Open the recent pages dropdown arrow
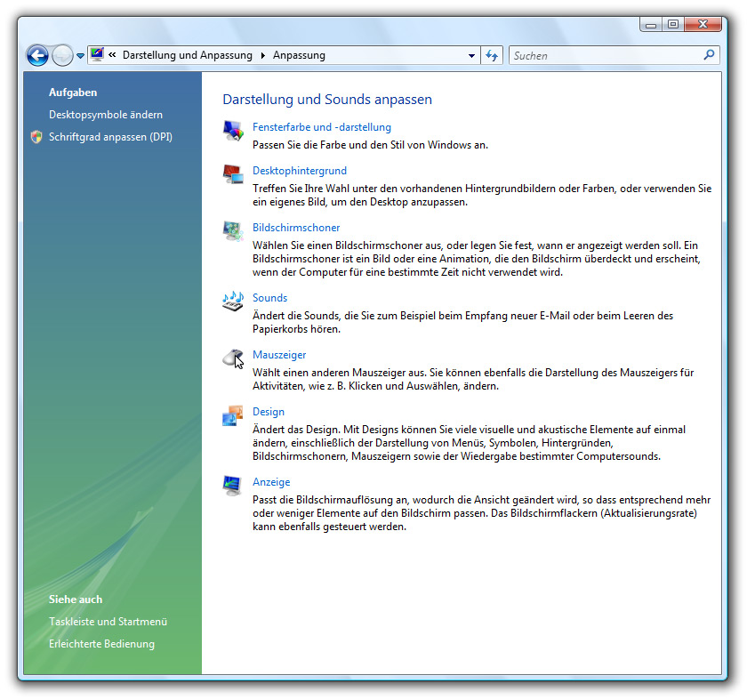747x700 pixels. coord(81,56)
